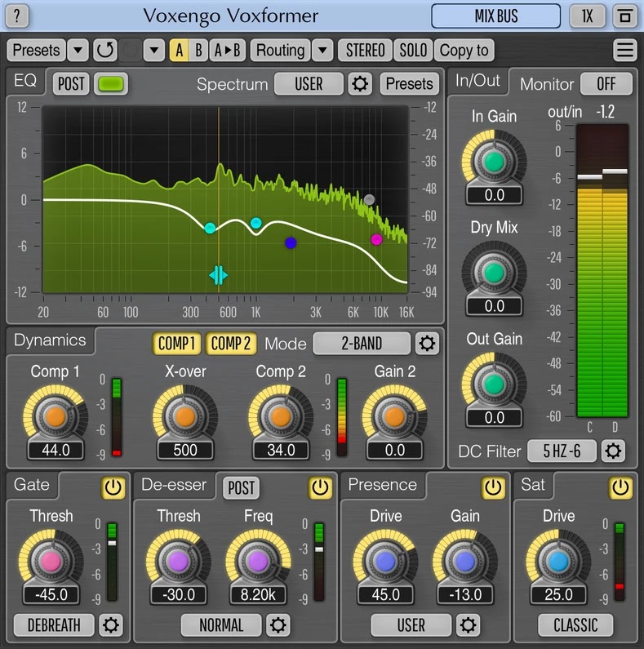Open the main Presets menu
Image resolution: width=644 pixels, height=649 pixels.
(36, 51)
